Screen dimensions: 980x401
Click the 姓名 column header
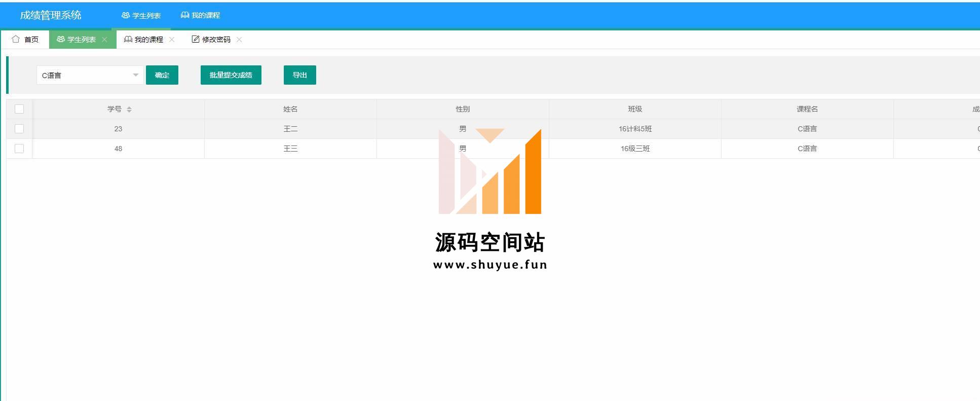tap(290, 109)
